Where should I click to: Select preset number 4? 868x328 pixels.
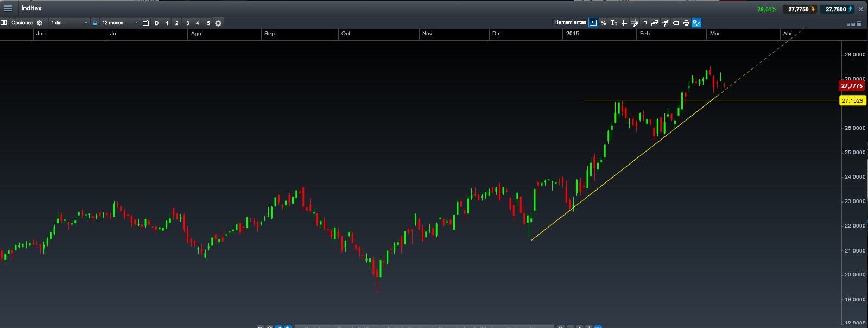tap(198, 23)
